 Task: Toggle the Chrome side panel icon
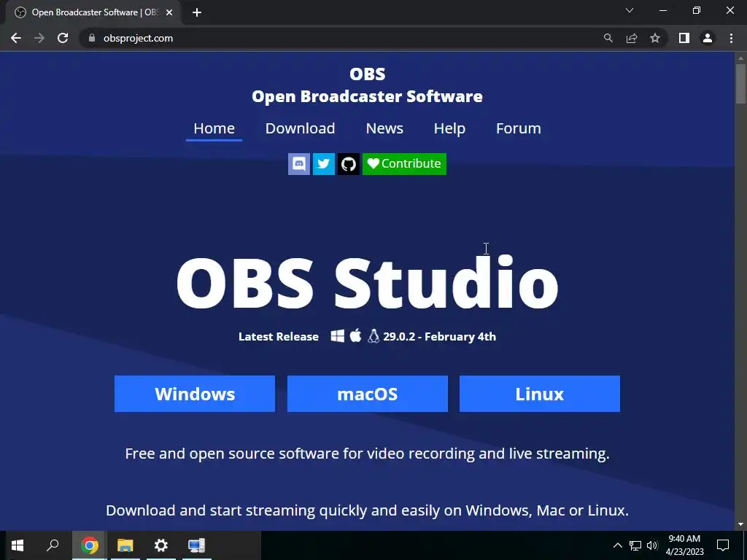pos(684,38)
